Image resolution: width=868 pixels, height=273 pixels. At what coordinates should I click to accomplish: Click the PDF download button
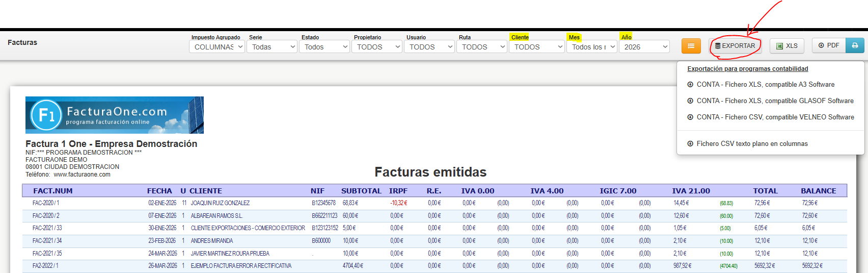tap(829, 45)
